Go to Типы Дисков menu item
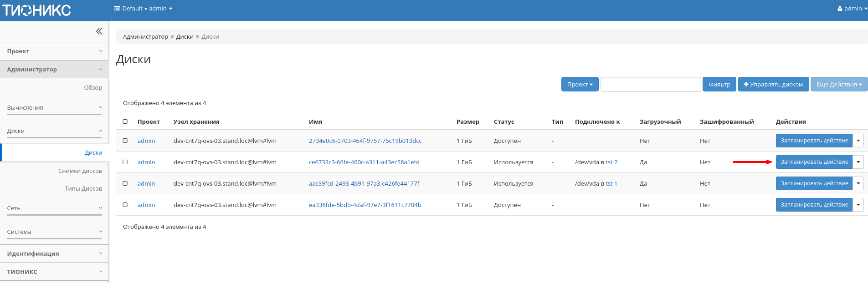The width and height of the screenshot is (868, 283). tap(83, 188)
